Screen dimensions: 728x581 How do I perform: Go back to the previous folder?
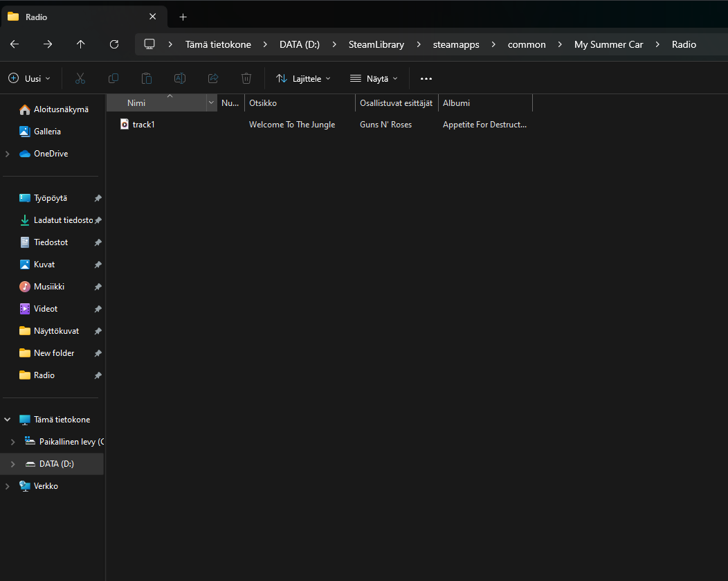point(15,44)
